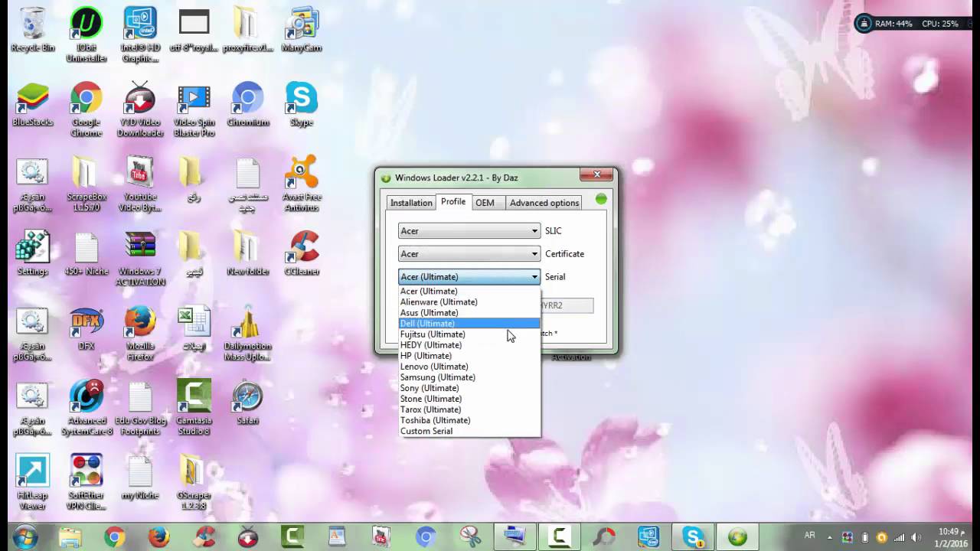Select Avast Free Antivirus desktop icon
Viewport: 980px width, 551px height.
(x=301, y=184)
